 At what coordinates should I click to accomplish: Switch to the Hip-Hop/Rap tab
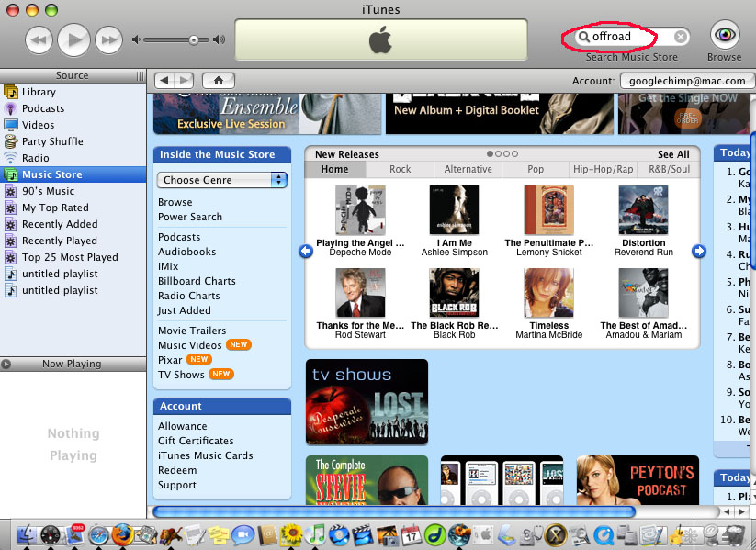(604, 169)
